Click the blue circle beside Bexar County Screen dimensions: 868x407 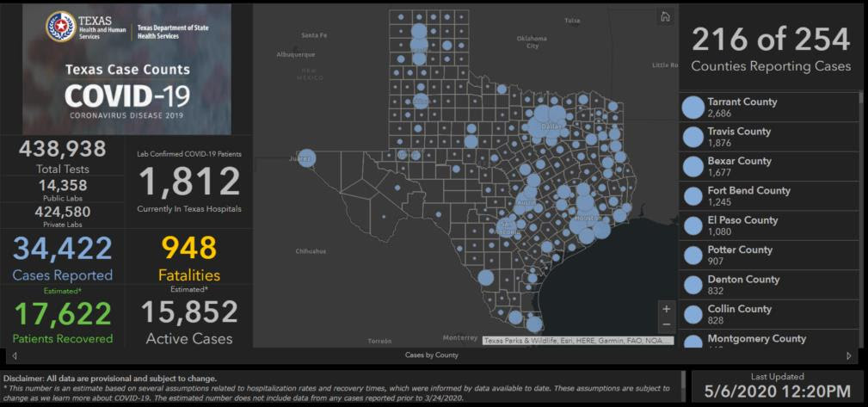point(693,167)
